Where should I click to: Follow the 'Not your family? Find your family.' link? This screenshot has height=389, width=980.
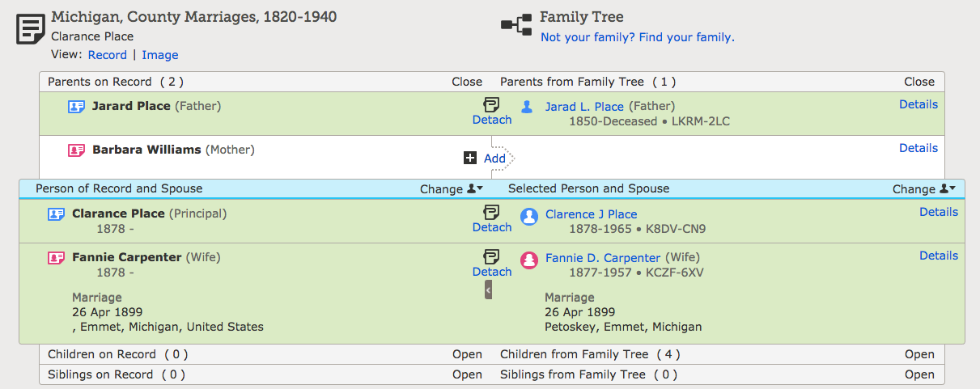pyautogui.click(x=638, y=37)
